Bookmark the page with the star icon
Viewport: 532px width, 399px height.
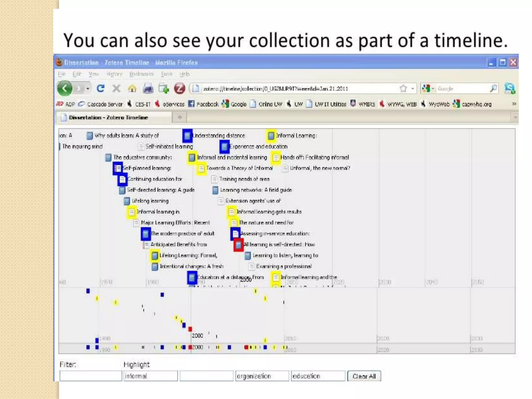(403, 89)
